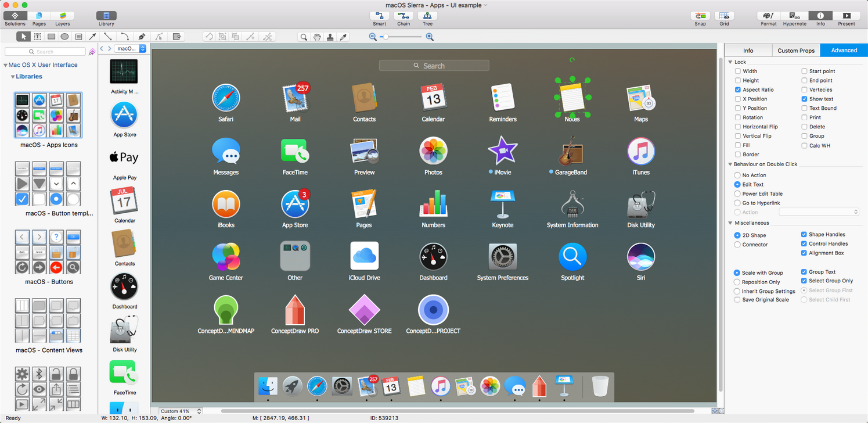Toggle Snap in the toolbar

[700, 16]
